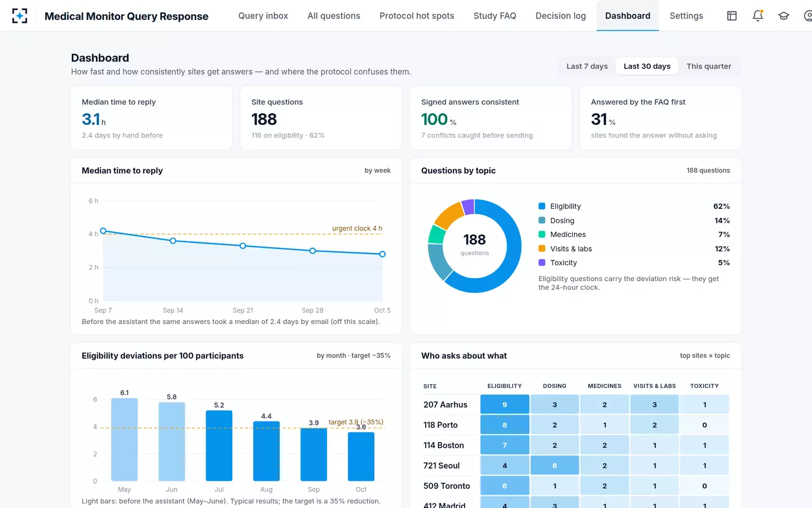Click the graduation cap training icon
The image size is (812, 508).
click(x=784, y=16)
